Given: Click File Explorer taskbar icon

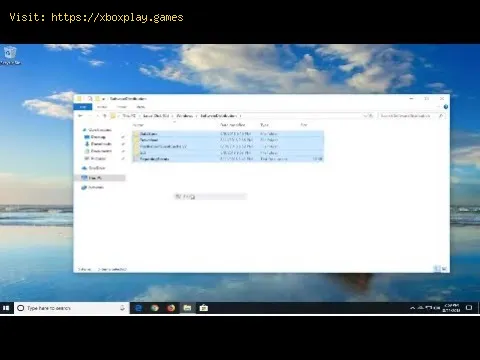Looking at the screenshot, I should click(x=187, y=308).
